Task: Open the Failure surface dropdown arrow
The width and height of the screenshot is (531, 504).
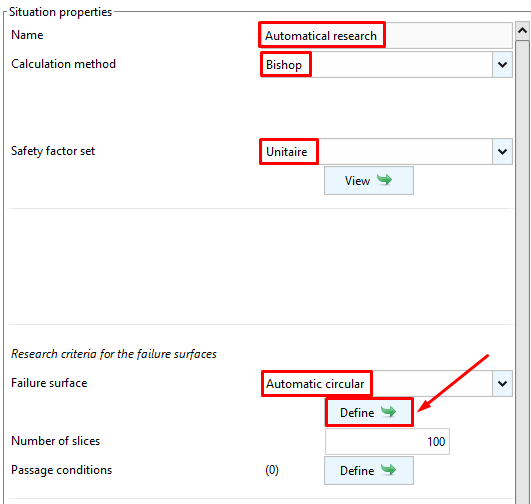Action: (502, 383)
